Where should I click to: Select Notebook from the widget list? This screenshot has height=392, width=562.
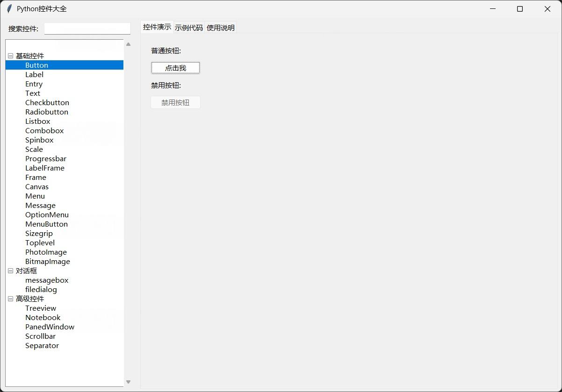tap(43, 317)
